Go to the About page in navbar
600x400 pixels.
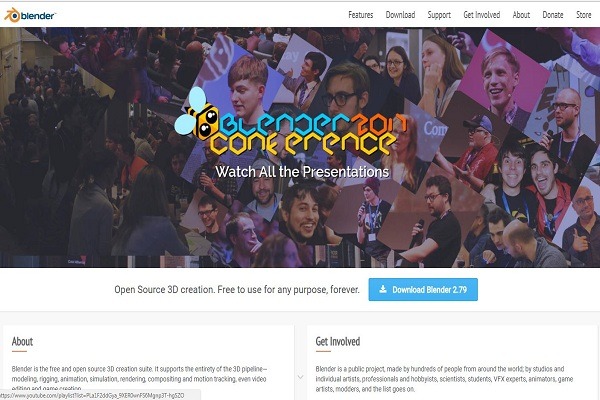tap(521, 15)
